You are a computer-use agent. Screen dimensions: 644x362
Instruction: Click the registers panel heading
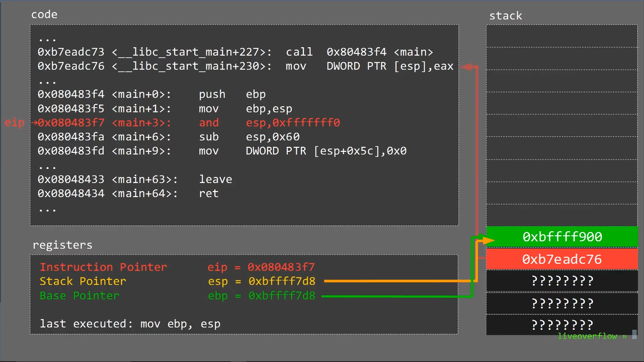[62, 245]
